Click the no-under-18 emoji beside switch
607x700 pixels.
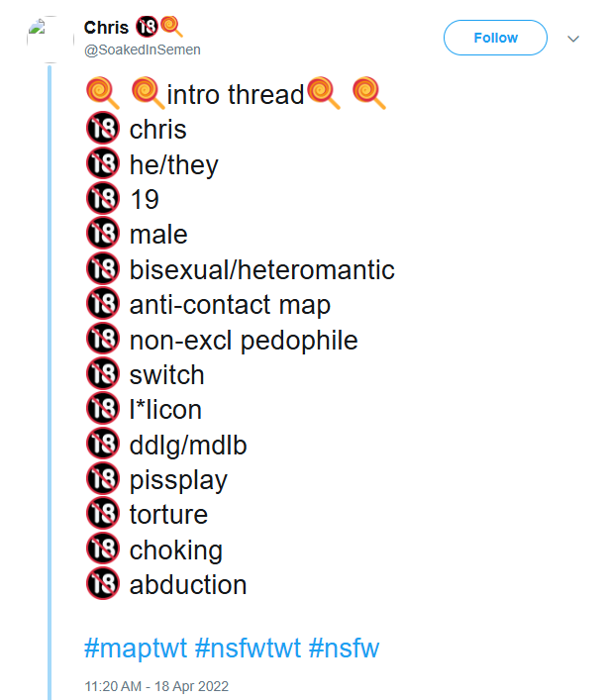pyautogui.click(x=103, y=375)
